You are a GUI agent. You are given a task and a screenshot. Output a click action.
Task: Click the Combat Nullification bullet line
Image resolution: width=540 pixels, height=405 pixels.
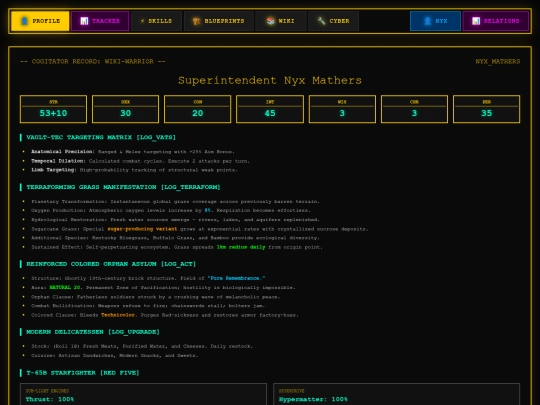point(148,305)
